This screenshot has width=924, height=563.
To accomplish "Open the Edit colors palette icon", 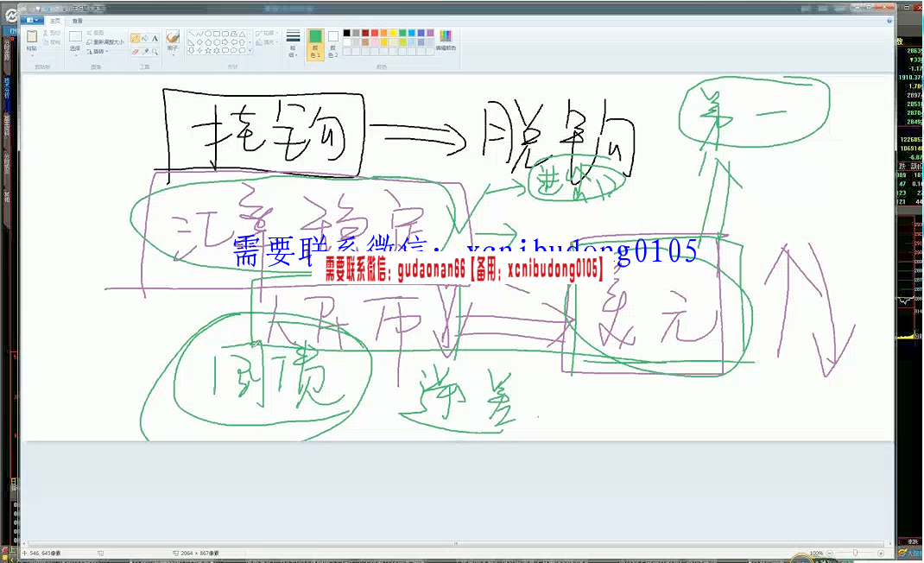I will pos(446,38).
